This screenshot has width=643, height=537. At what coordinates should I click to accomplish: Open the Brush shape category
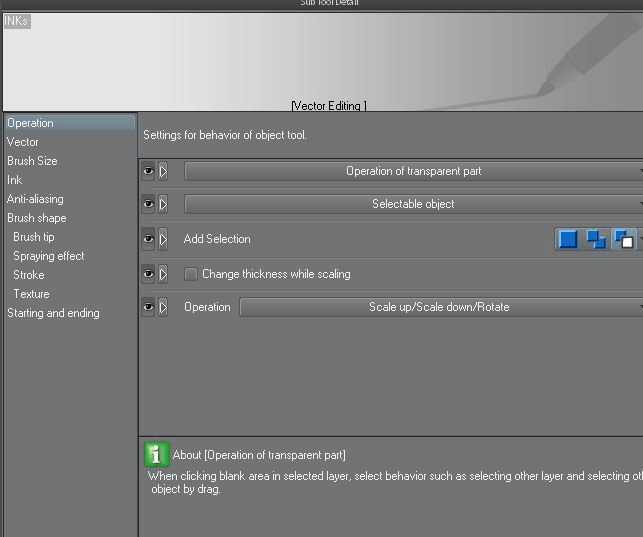coord(36,218)
